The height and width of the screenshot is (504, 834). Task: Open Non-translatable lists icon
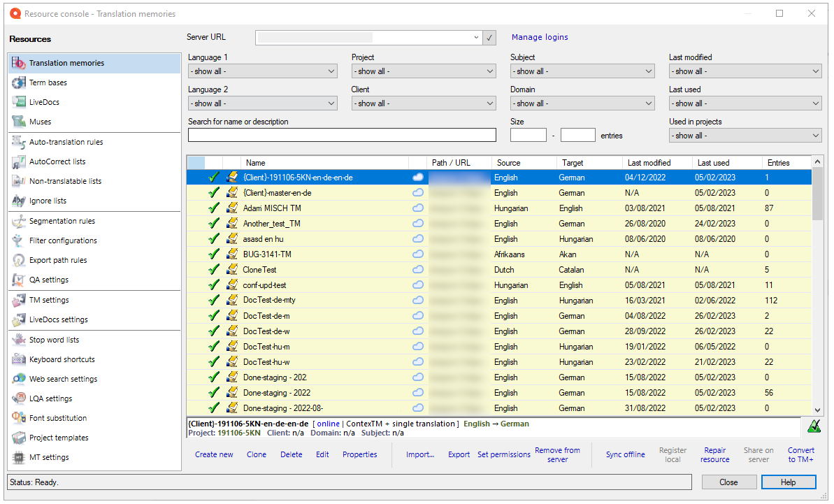point(19,181)
